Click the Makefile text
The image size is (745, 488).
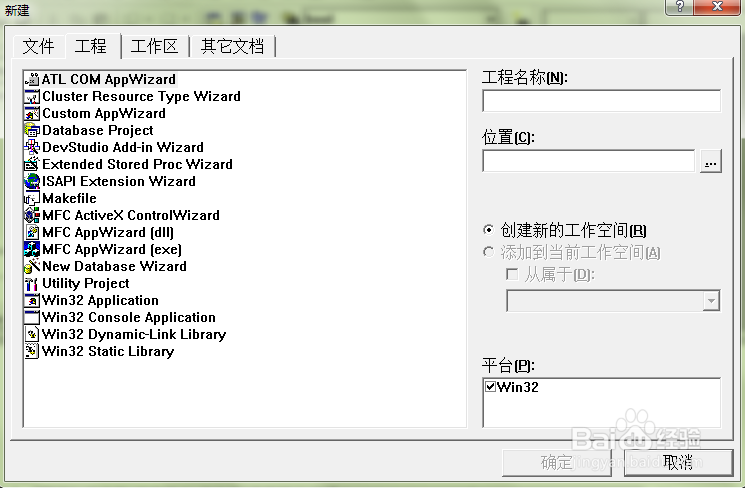[x=69, y=198]
